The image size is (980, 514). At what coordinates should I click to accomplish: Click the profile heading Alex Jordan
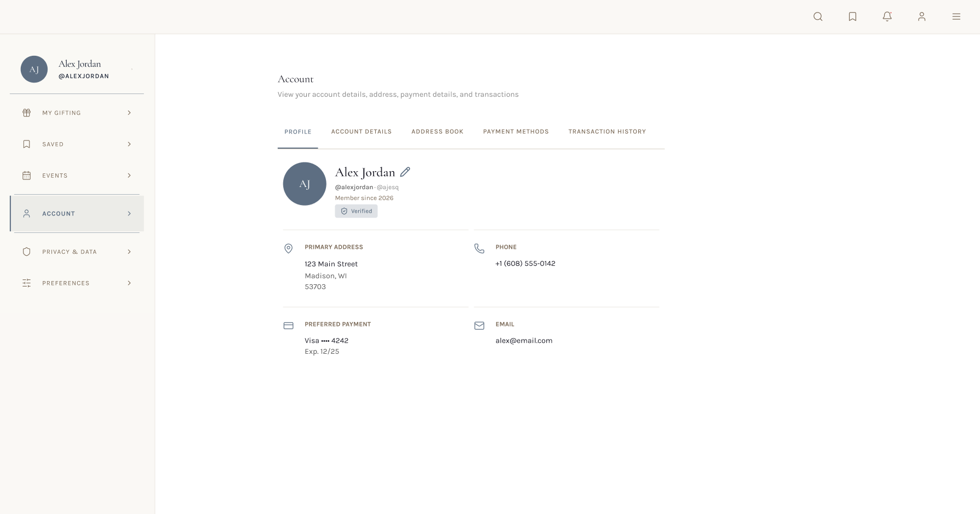(365, 172)
